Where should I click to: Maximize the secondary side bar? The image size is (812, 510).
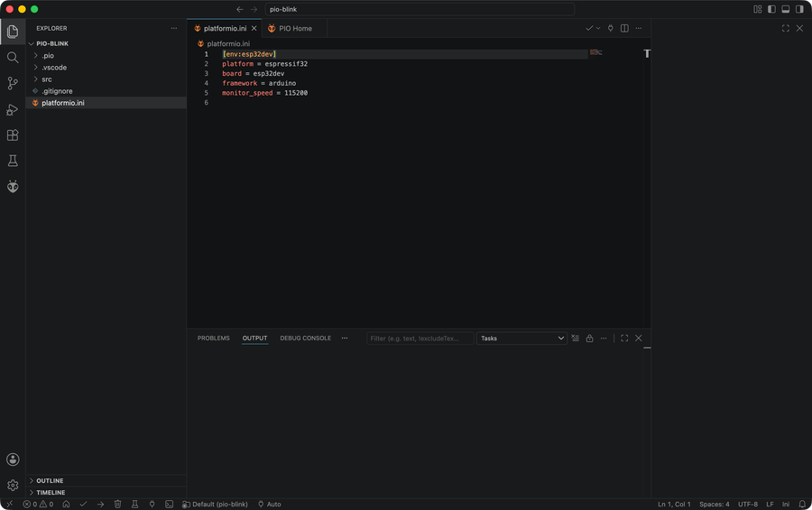pyautogui.click(x=786, y=28)
